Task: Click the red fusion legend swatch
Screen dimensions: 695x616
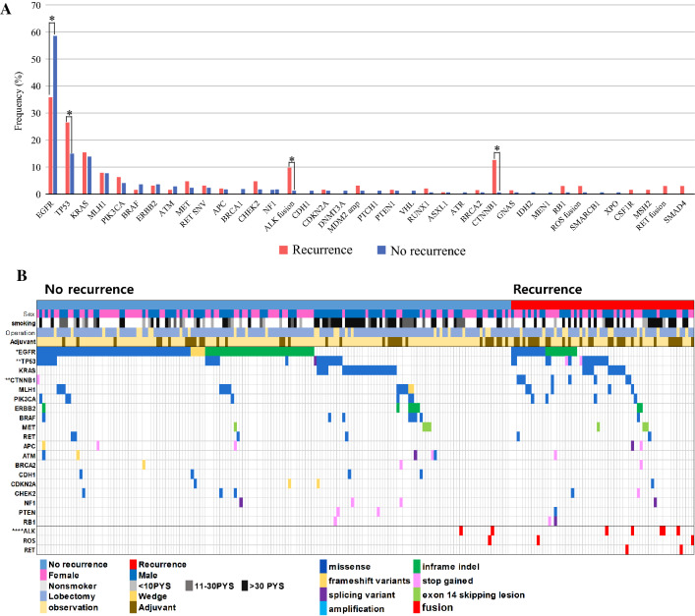Action: tap(416, 608)
